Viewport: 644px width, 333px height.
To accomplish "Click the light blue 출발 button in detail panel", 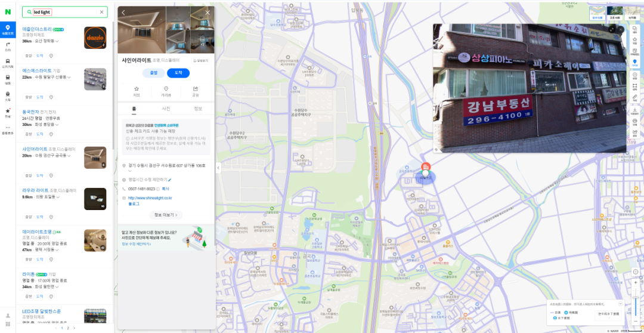I will click(154, 73).
